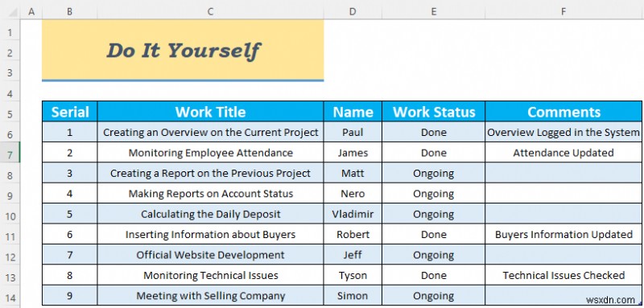This screenshot has height=308, width=644.
Task: Select Paul's 'Done' status cell
Action: point(433,132)
